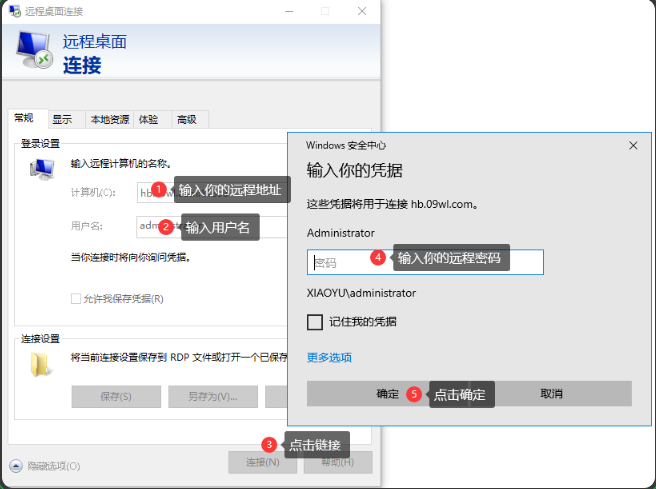This screenshot has width=656, height=489.
Task: Check 记住我的凭据 checkbox
Action: pos(315,322)
